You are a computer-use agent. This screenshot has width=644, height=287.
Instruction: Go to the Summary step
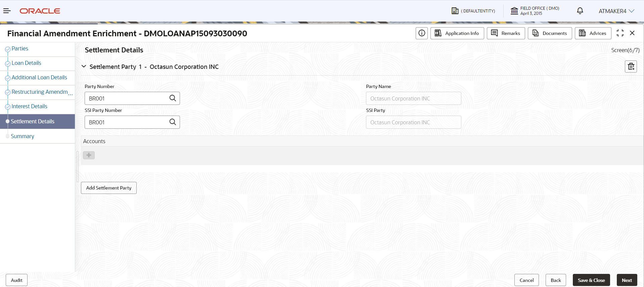pyautogui.click(x=22, y=136)
